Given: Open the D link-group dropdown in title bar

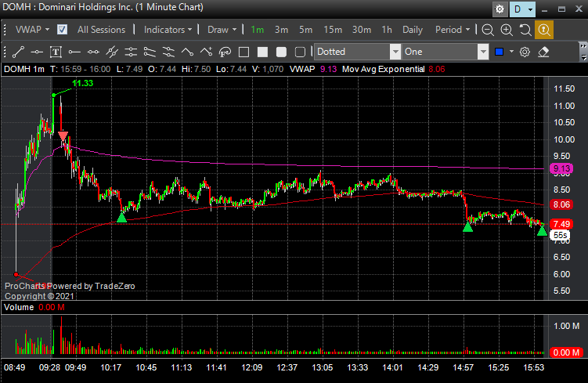Looking at the screenshot, I should click(522, 9).
